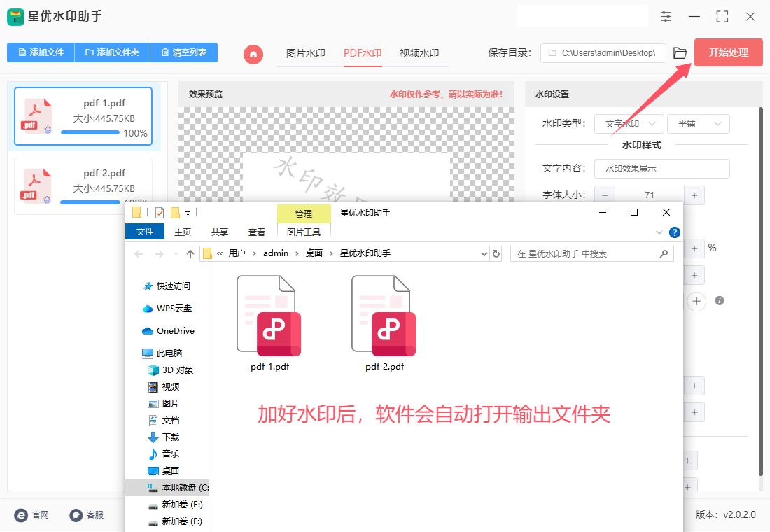770x532 pixels.
Task: Open the 平铺 layout dropdown
Action: [699, 124]
